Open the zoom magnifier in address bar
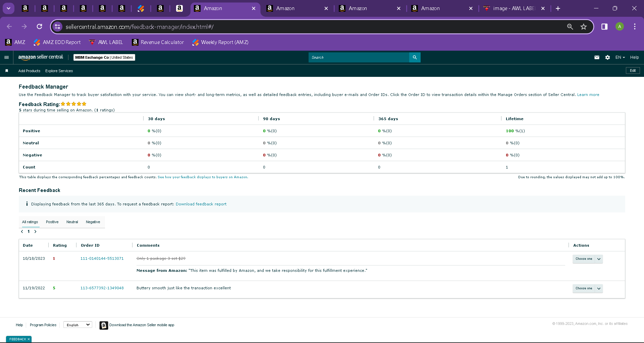The image size is (644, 343). click(570, 27)
